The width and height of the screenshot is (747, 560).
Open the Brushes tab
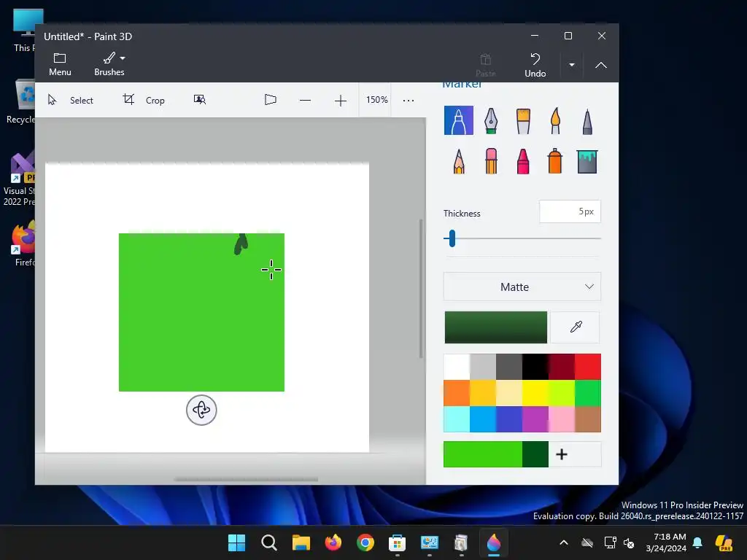click(x=109, y=64)
